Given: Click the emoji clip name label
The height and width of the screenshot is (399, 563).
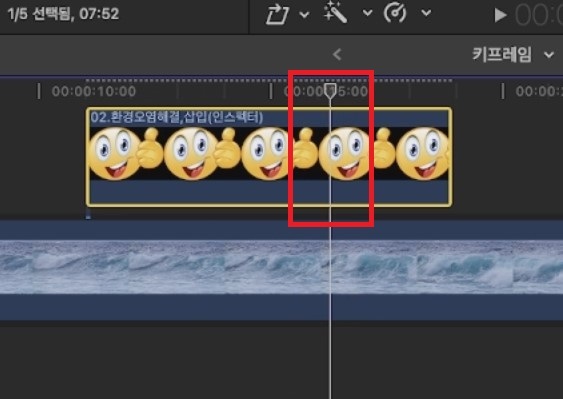Looking at the screenshot, I should [177, 117].
